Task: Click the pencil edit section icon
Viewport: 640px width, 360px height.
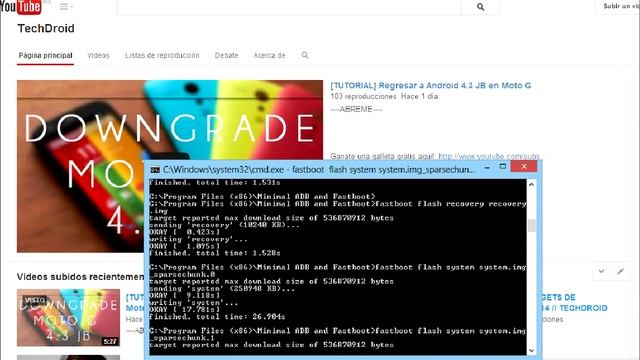Action: 620,271
